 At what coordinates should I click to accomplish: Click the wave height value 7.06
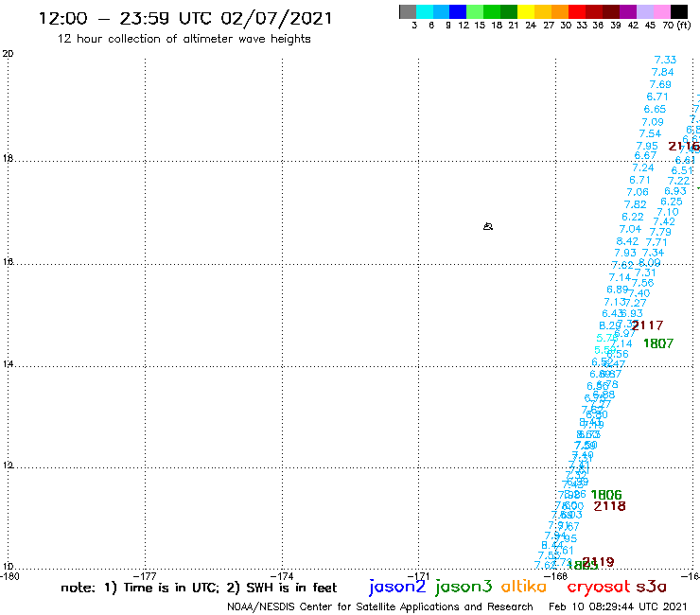638,192
